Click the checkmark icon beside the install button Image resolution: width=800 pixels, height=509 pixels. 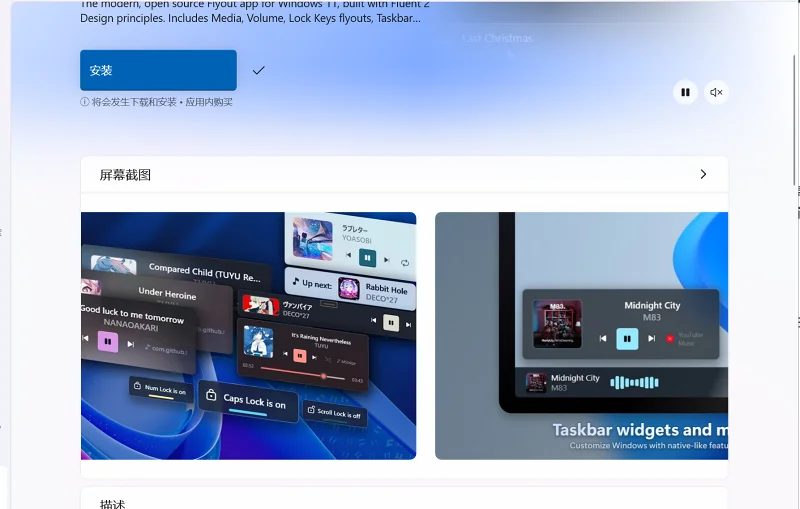click(259, 70)
